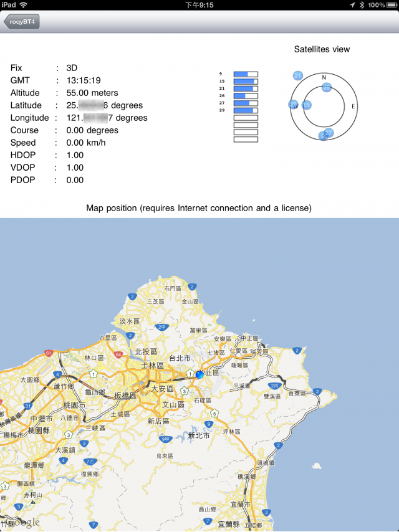Tap the VDOP label

22,168
